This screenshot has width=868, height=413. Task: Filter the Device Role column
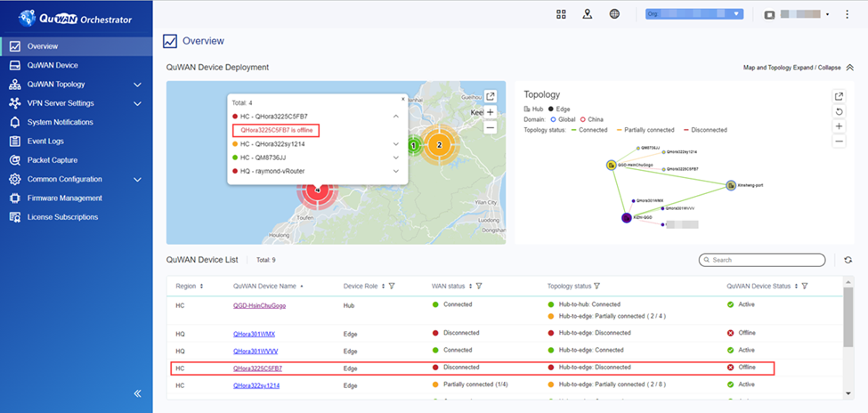392,287
